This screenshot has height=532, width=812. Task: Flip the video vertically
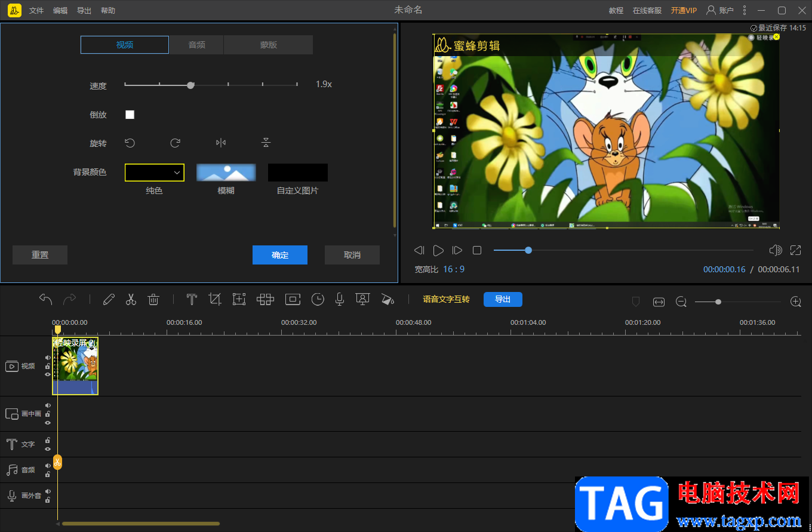click(x=266, y=143)
